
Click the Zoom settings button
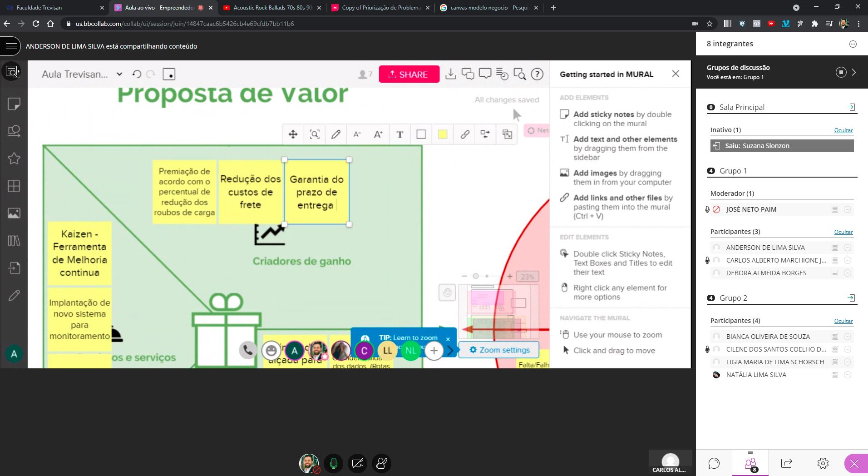pyautogui.click(x=499, y=350)
